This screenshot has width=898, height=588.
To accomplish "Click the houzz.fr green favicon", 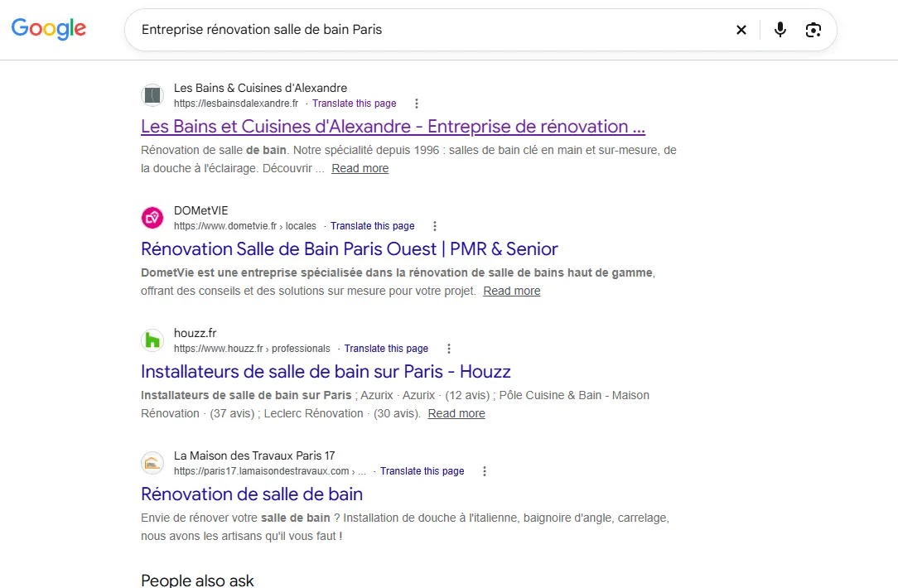I will tap(152, 340).
